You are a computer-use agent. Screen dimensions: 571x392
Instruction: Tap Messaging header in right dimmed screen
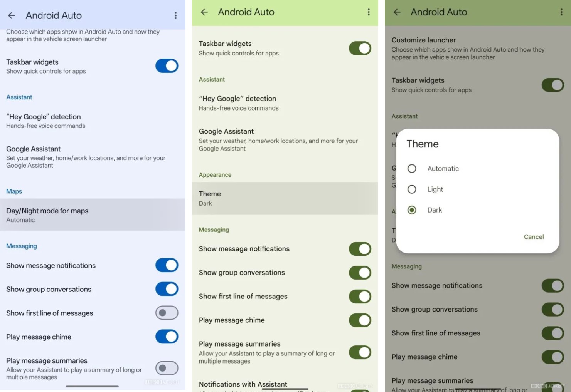[407, 266]
